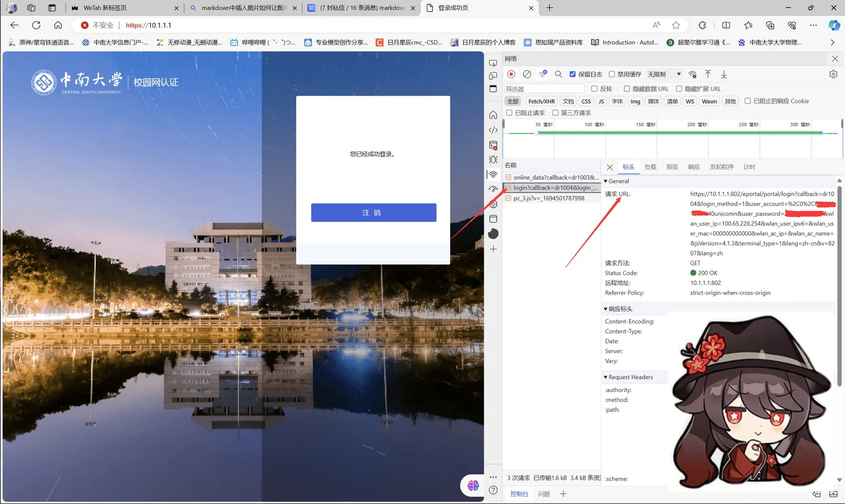The image size is (845, 504).
Task: Click the DevTools network settings gear
Action: (x=833, y=74)
